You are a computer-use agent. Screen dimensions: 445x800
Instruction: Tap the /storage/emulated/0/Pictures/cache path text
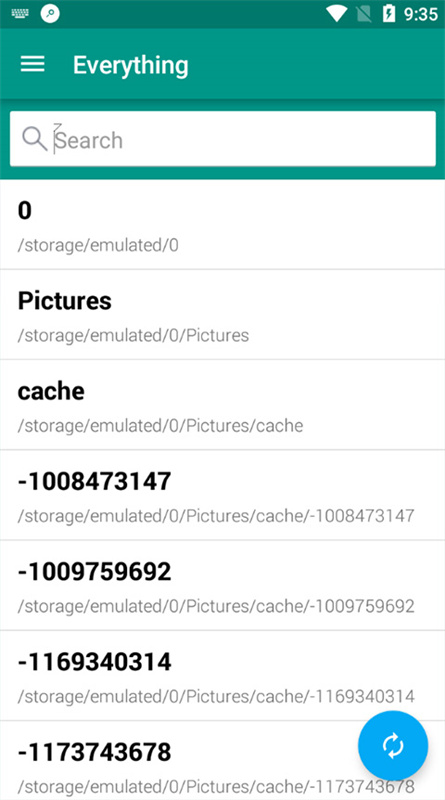coord(160,426)
